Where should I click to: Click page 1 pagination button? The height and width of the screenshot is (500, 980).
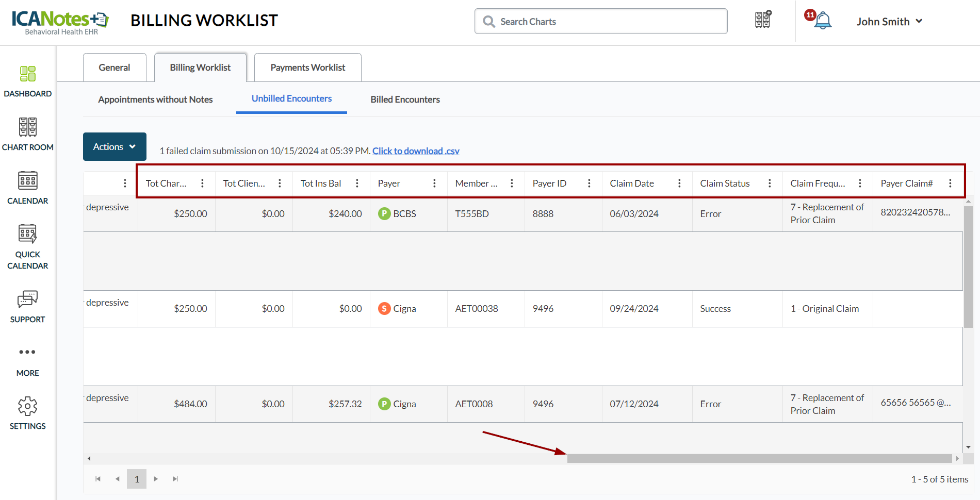pos(137,479)
